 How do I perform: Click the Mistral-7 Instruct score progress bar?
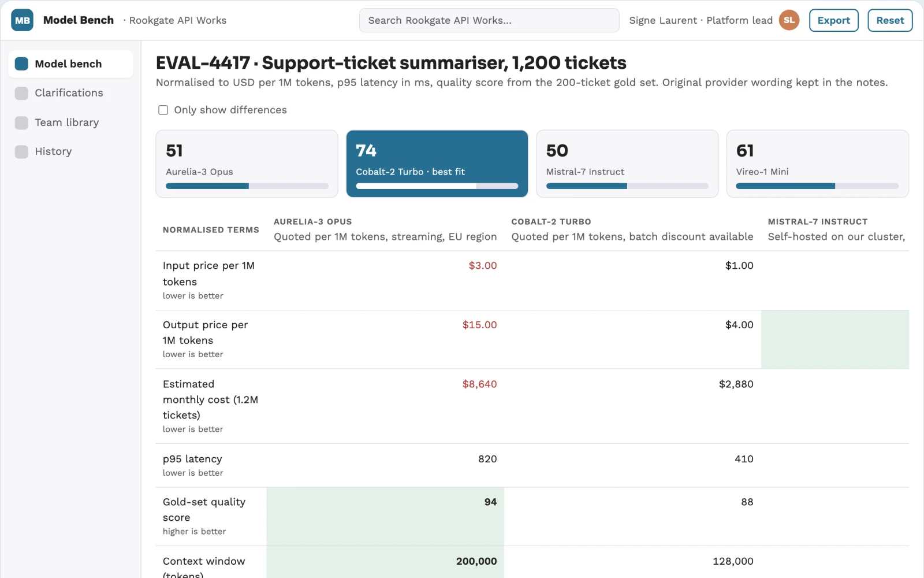(627, 186)
